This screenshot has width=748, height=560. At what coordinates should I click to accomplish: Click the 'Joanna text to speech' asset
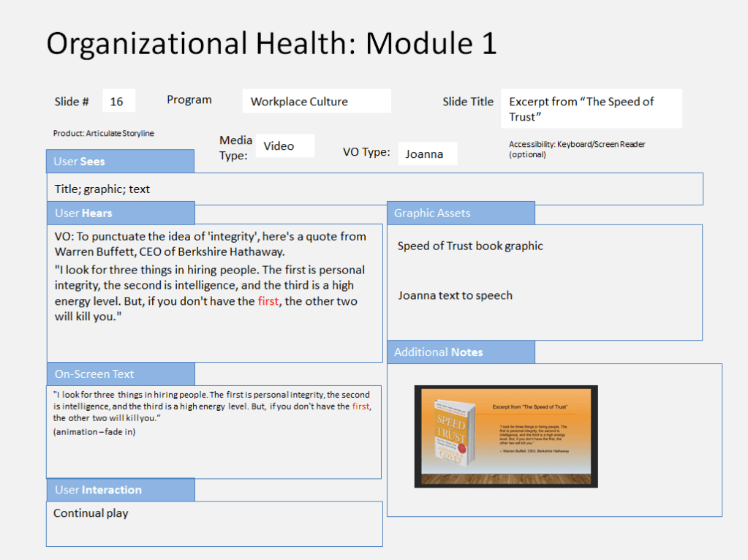(x=455, y=296)
